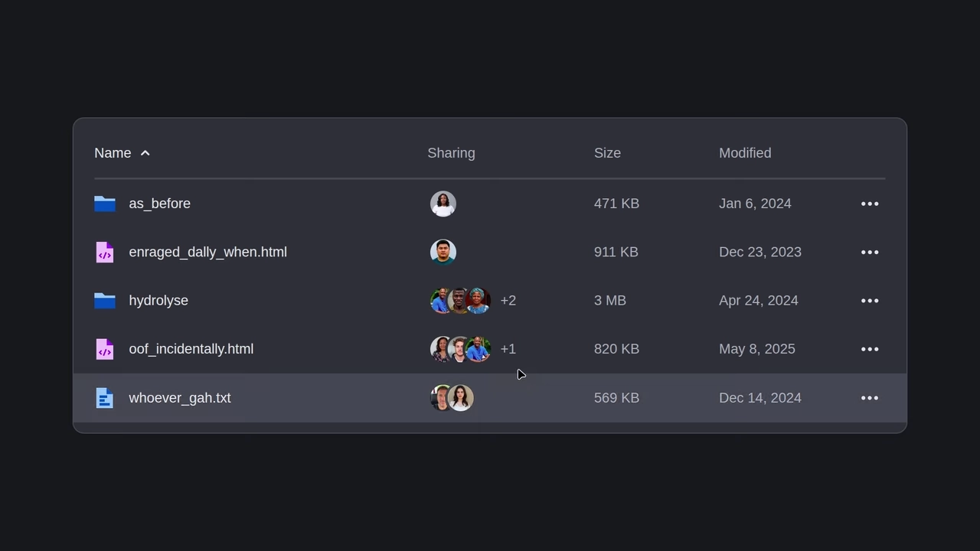Open more options for enraged_dally_when.html
Screen dimensions: 980x551
pos(870,252)
